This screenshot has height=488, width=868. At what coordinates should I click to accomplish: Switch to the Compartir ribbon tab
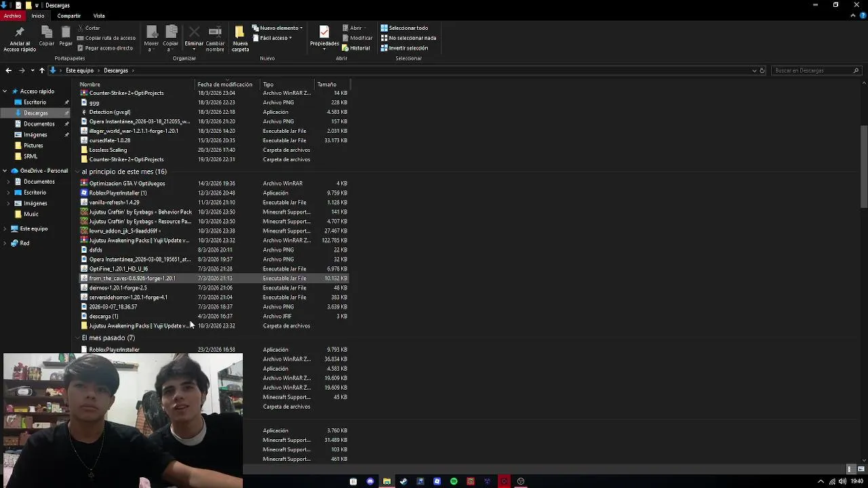pos(69,16)
